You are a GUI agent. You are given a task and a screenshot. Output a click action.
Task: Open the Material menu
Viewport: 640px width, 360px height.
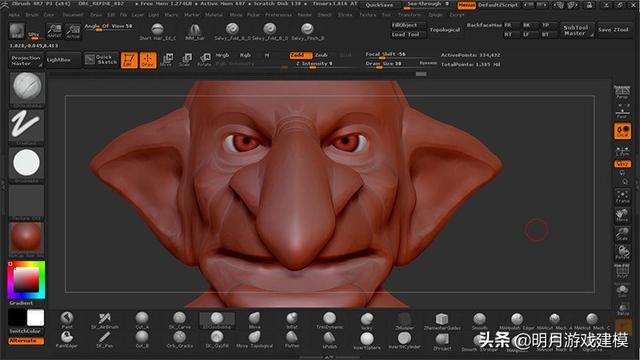click(214, 15)
